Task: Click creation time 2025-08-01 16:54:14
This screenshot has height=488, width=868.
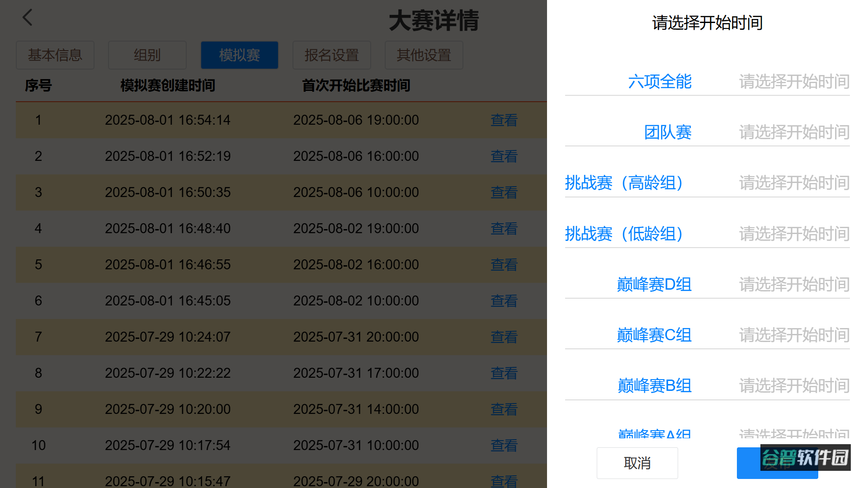Action: (168, 120)
